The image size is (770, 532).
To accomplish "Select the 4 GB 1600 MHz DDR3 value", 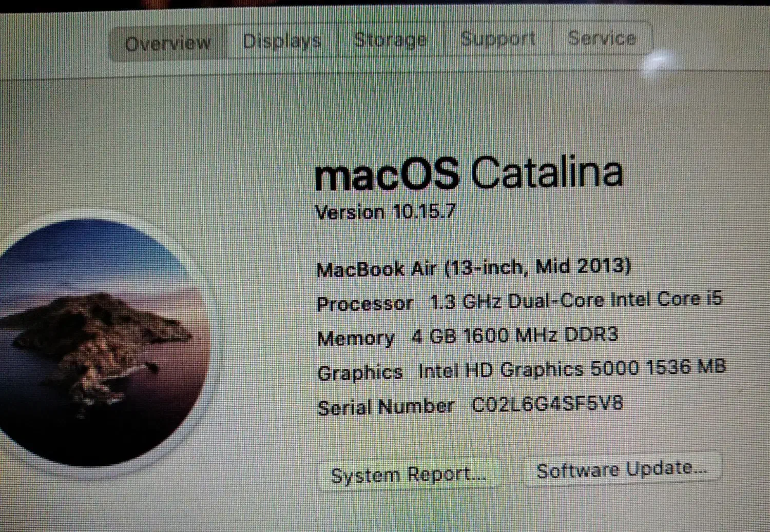I will click(x=515, y=336).
